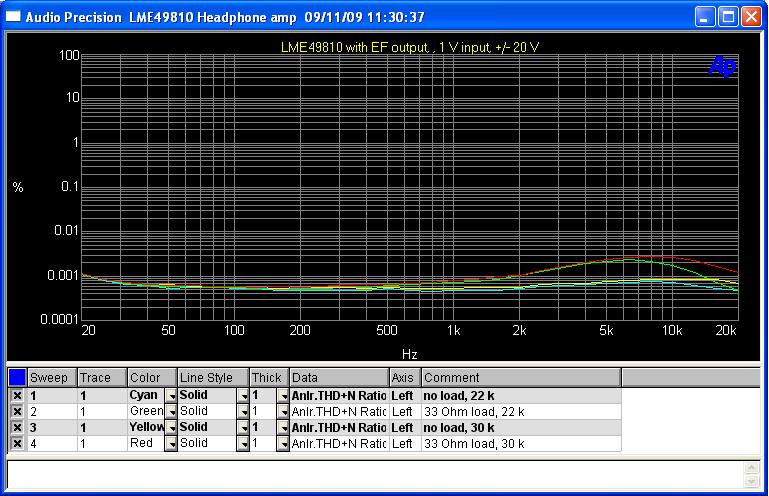Click the 'Hz' X-axis unit label
The height and width of the screenshot is (496, 769).
point(410,354)
